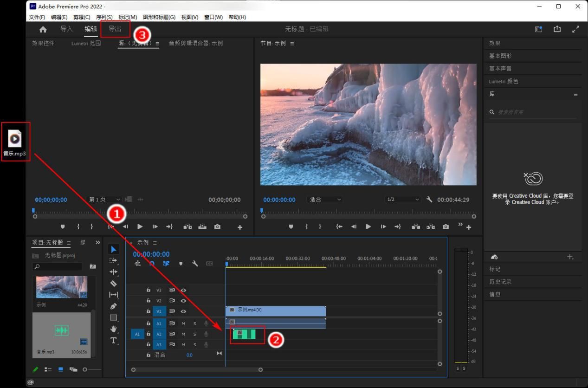Toggle lock on the V3 track
588x388 pixels.
[149, 290]
